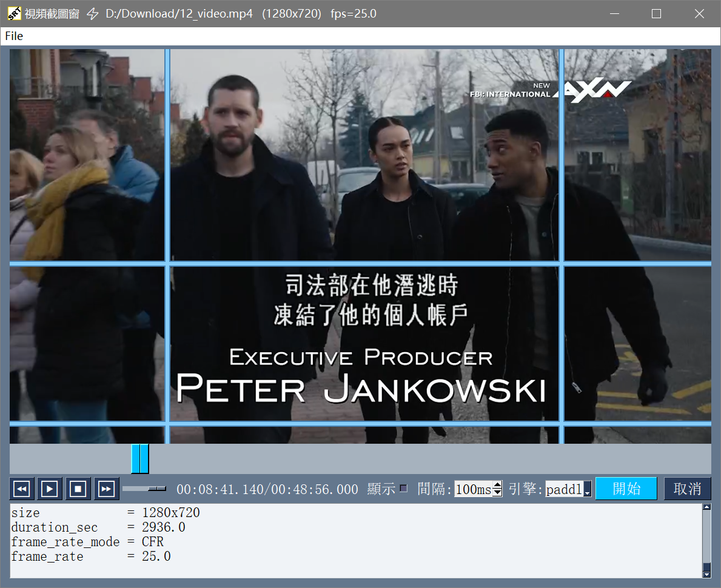Decrease interval with spinner down arrow
The height and width of the screenshot is (588, 721).
tap(497, 492)
